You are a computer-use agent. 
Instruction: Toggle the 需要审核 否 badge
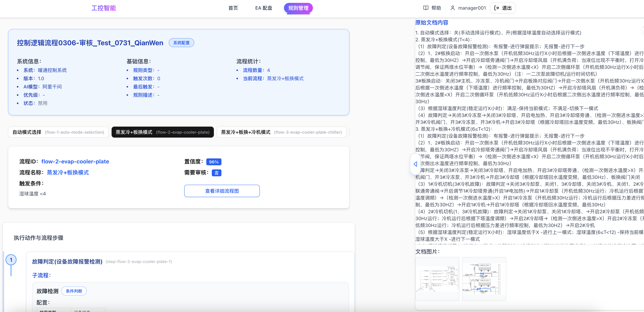[216, 173]
